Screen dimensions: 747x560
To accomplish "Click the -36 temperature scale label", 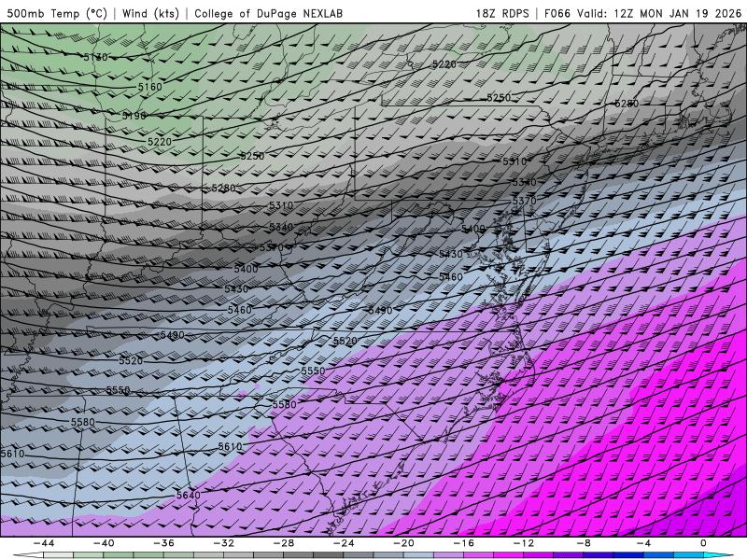I will pos(164,543).
